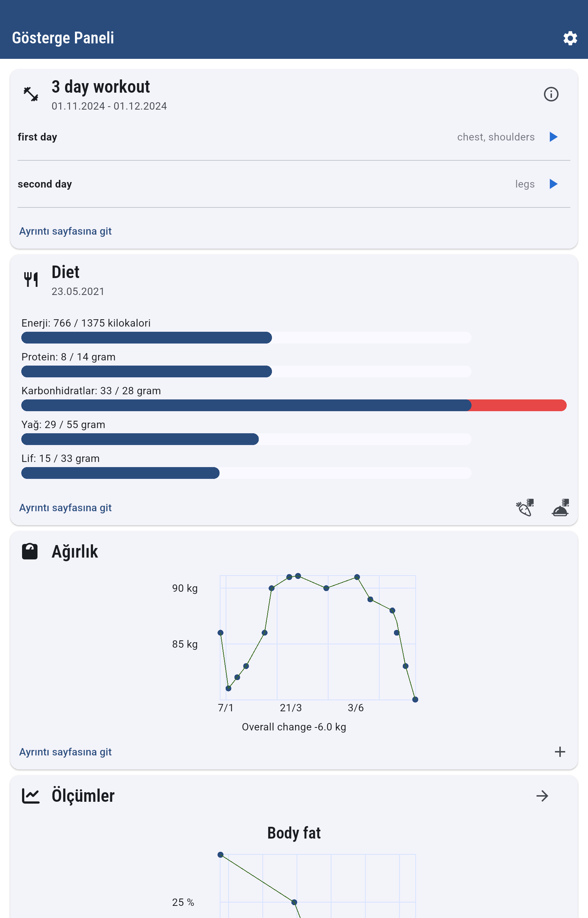588x918 pixels.
Task: Show info for 3 day workout
Action: point(551,94)
